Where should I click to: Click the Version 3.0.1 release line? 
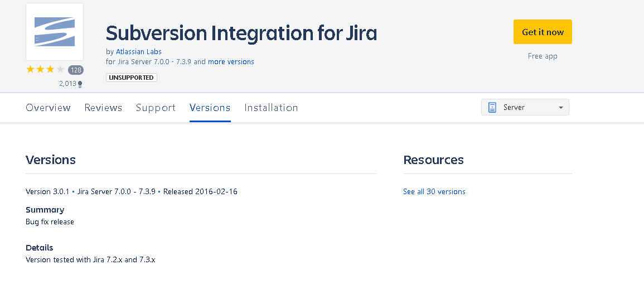(132, 191)
